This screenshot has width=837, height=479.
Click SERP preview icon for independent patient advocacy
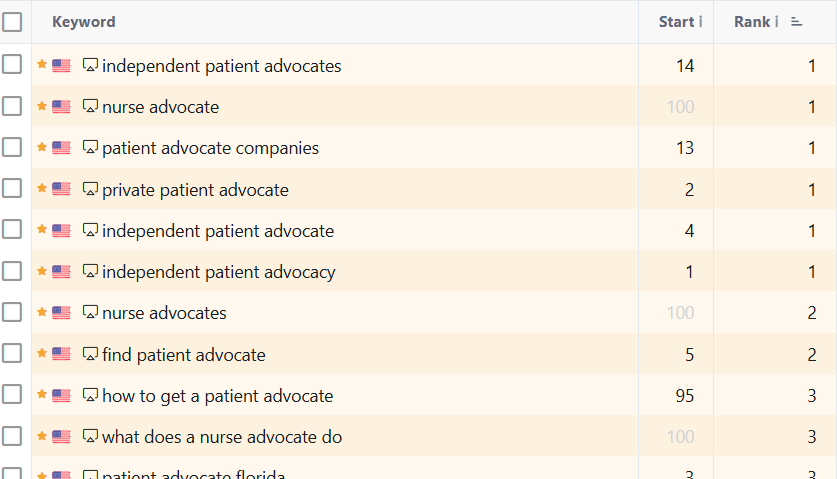[90, 272]
